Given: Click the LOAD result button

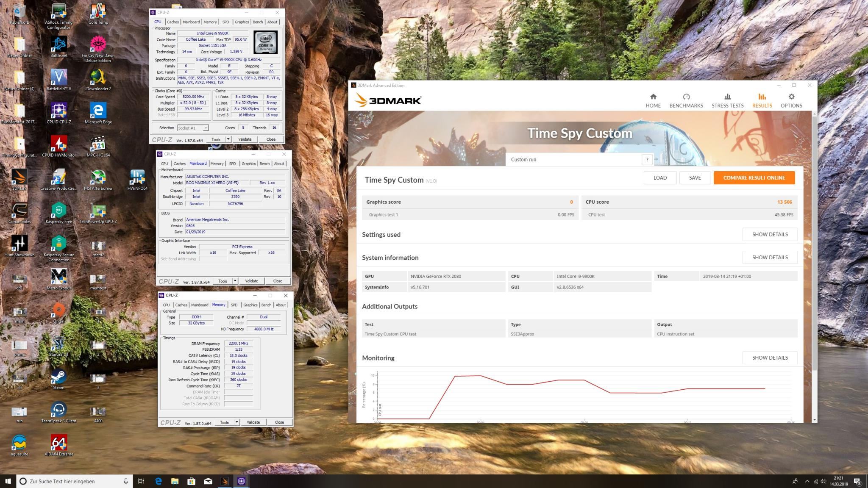Looking at the screenshot, I should tap(660, 177).
